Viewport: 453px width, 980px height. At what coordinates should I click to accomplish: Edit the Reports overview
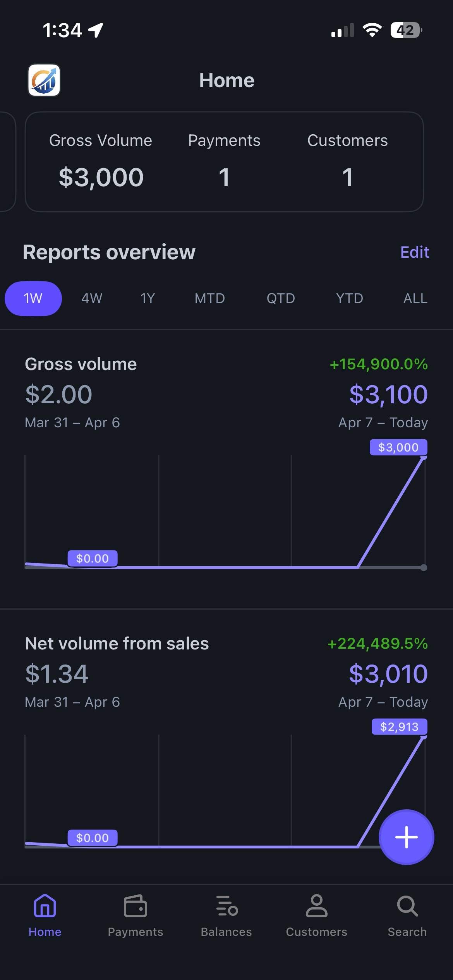coord(415,252)
